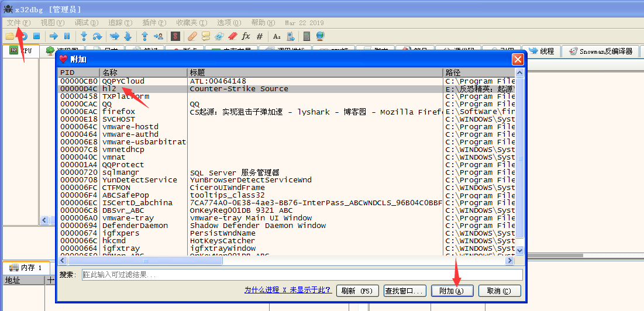644x311 pixels.
Task: Focus the 搜索 filter input field
Action: pyautogui.click(x=302, y=275)
